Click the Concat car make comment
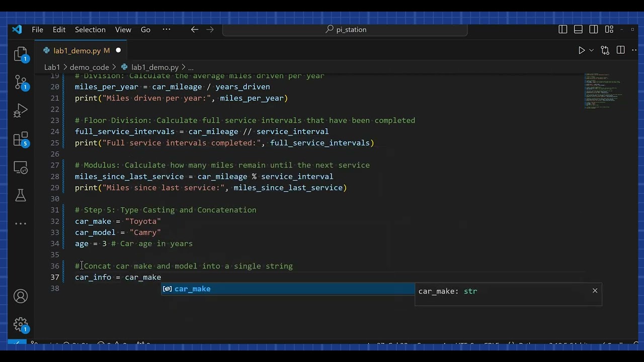The width and height of the screenshot is (644, 362). [x=184, y=266]
